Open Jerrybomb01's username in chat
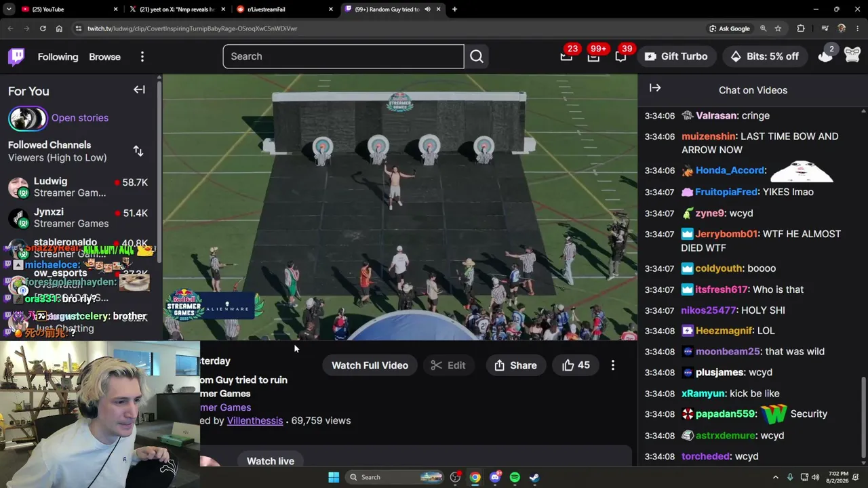Screen dimensions: 868x488 (726, 234)
